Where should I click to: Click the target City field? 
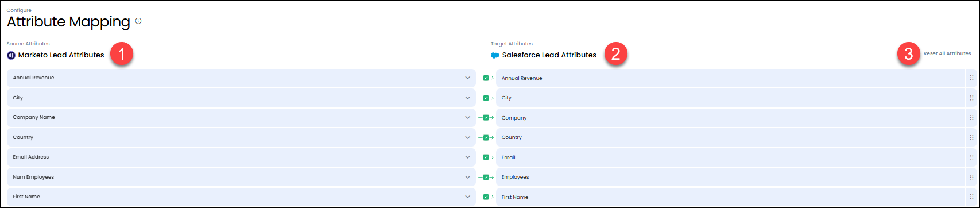pos(730,98)
